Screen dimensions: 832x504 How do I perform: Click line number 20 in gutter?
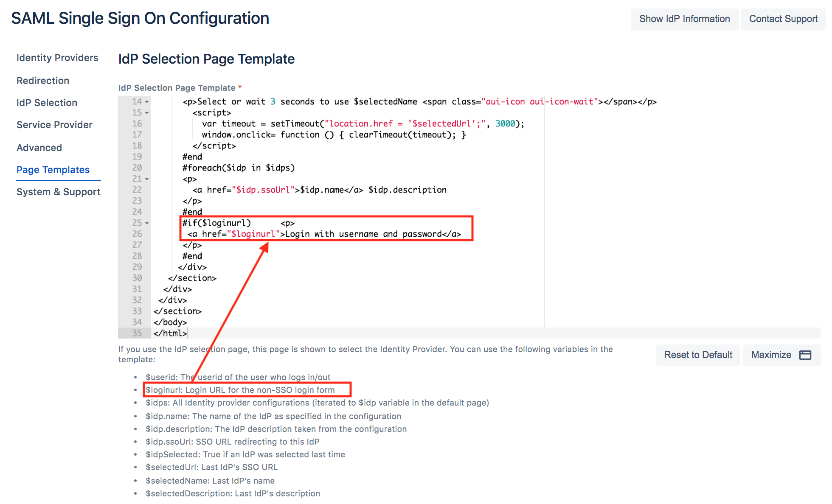point(137,168)
